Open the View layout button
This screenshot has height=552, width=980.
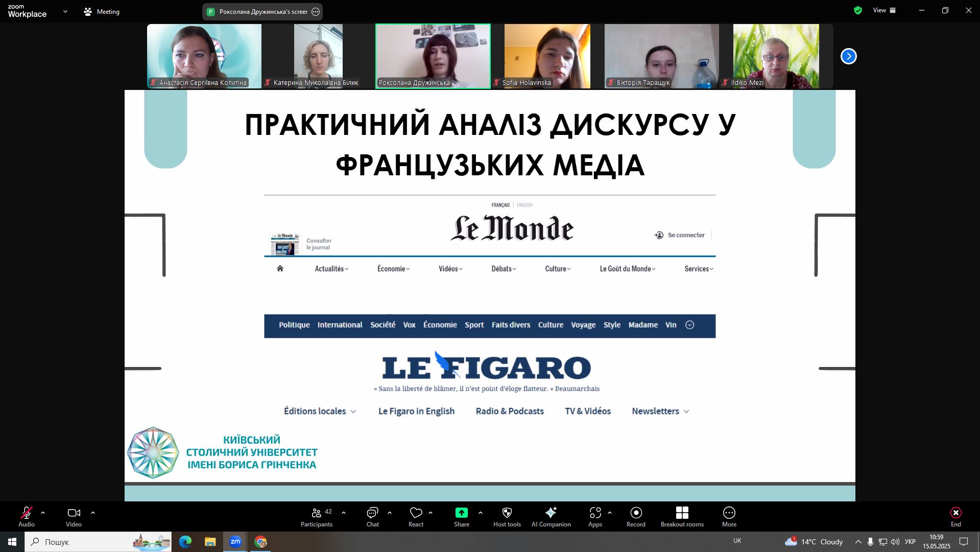point(884,10)
